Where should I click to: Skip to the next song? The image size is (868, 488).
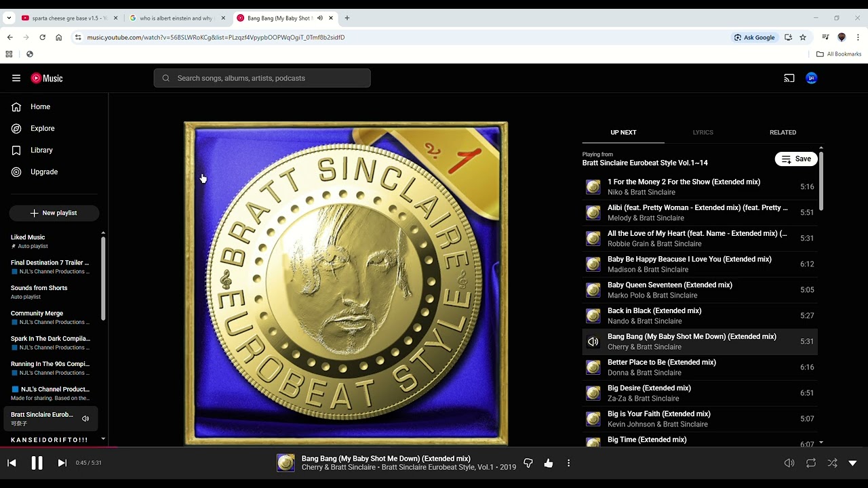[62, 463]
